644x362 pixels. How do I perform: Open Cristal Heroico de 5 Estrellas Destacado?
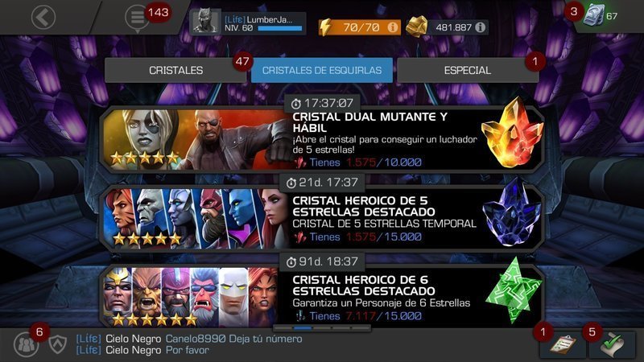click(322, 217)
